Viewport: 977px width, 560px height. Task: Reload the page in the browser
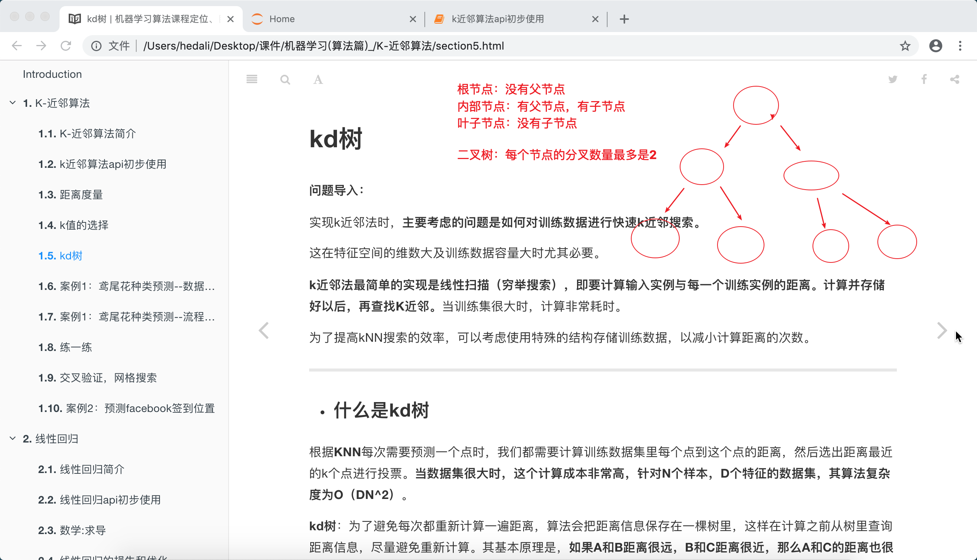66,46
